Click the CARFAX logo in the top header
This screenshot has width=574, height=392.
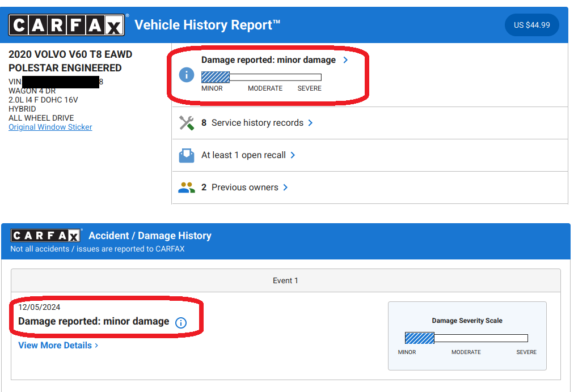pos(66,25)
